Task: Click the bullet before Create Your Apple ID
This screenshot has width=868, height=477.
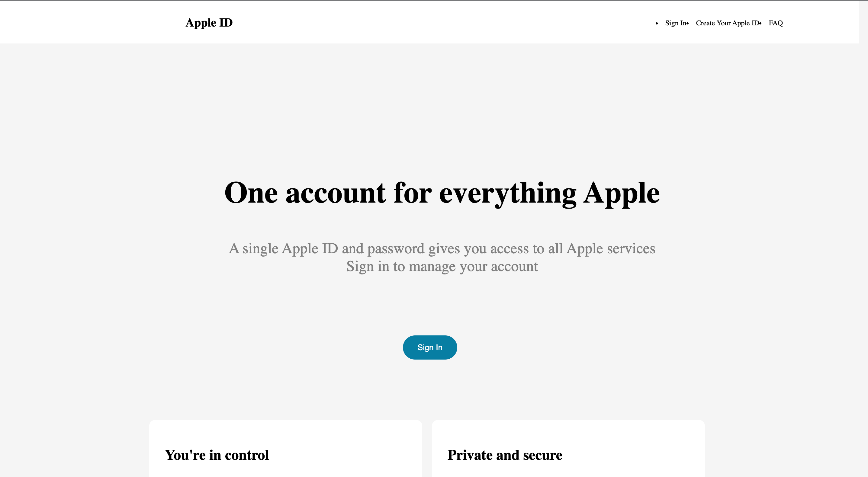Action: pos(687,24)
